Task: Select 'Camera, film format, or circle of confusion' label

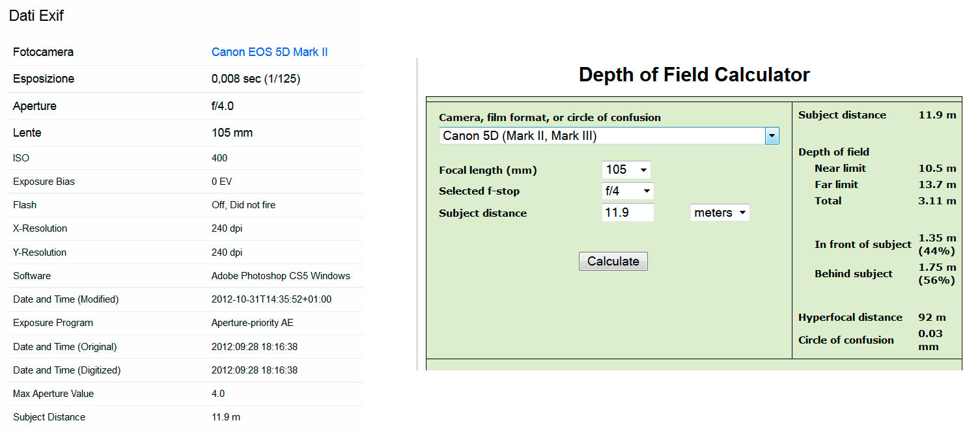Action: (x=550, y=118)
